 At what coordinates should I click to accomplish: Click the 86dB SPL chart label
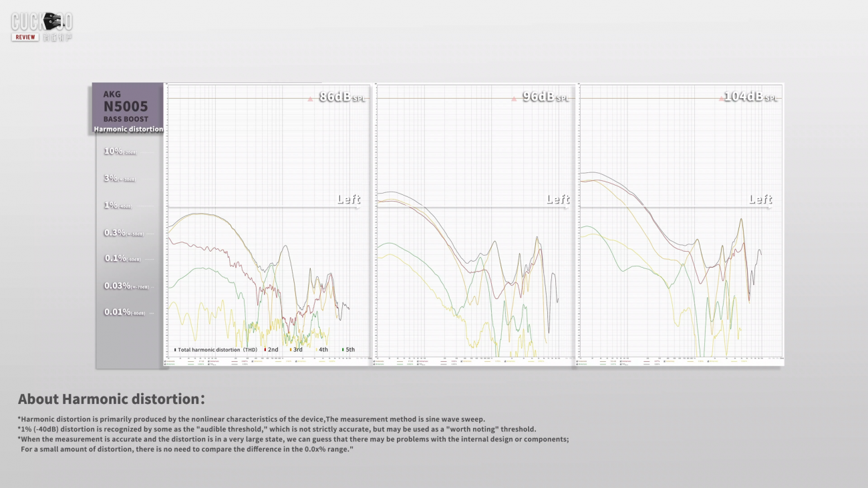(343, 97)
